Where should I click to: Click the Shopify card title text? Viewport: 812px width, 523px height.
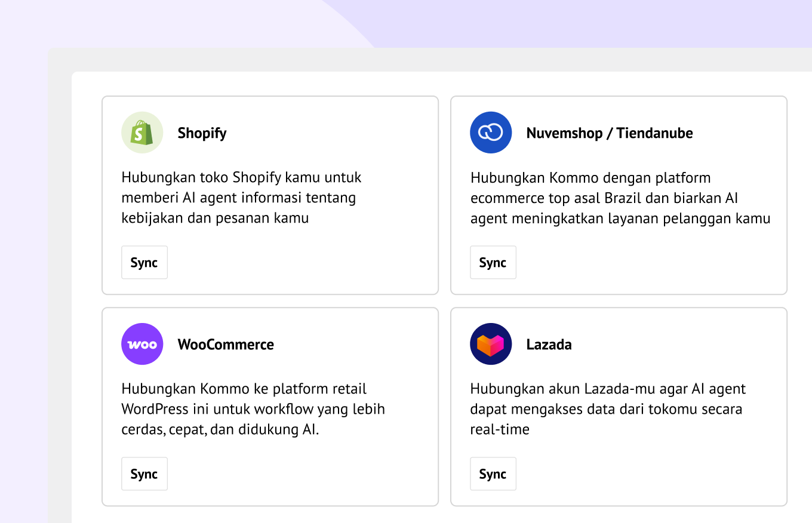pyautogui.click(x=202, y=133)
